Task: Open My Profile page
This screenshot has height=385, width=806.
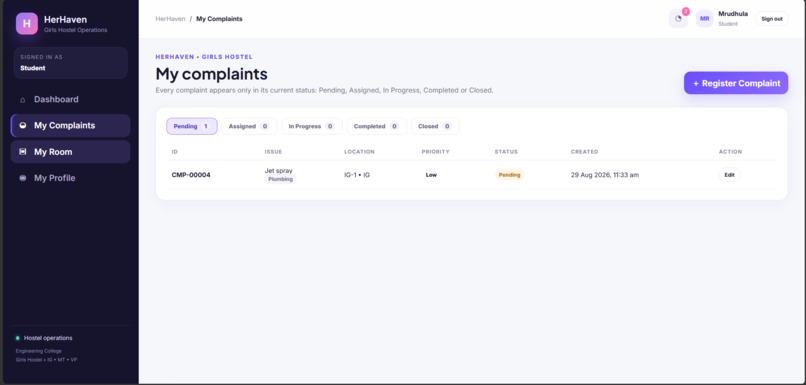Action: [70, 178]
